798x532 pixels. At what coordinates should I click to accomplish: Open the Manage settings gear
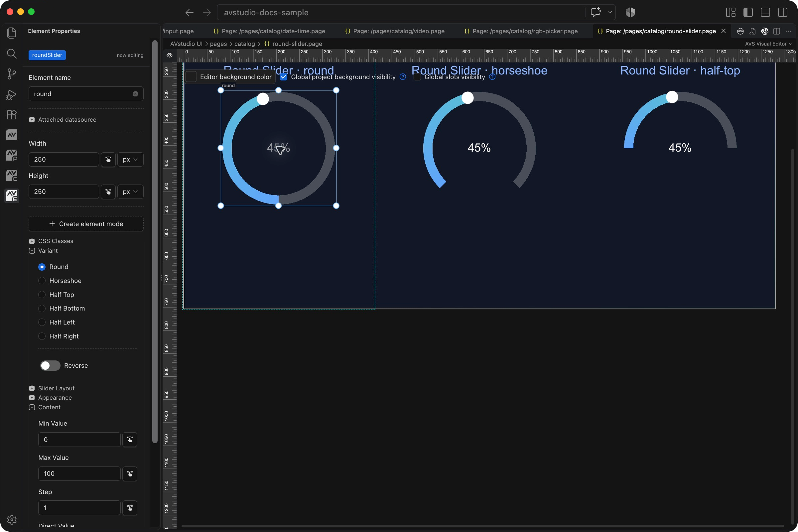click(x=12, y=519)
